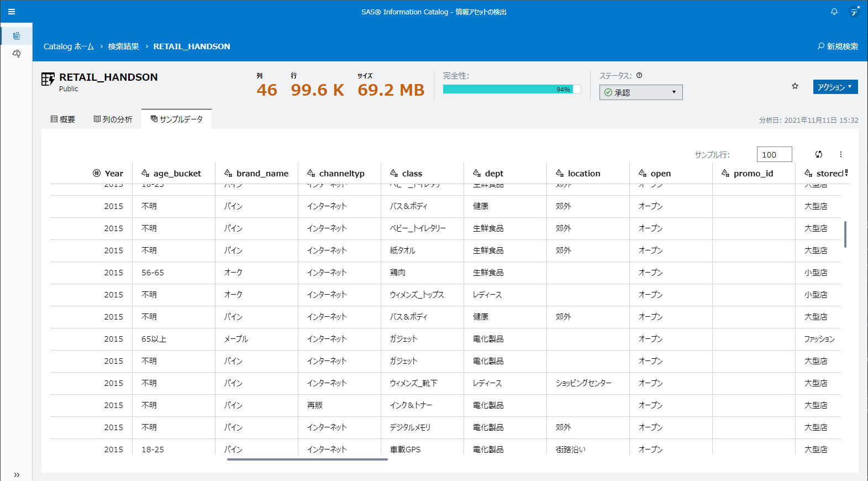
Task: Click cell 'ファッション' store class
Action: (x=819, y=339)
